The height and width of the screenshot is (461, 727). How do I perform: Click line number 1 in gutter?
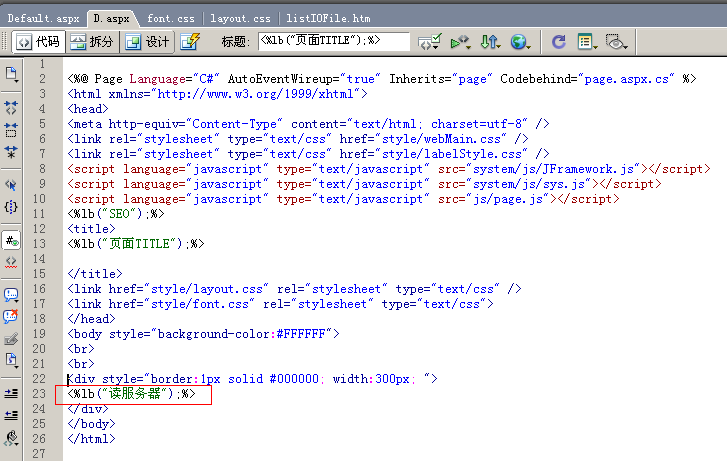(42, 64)
